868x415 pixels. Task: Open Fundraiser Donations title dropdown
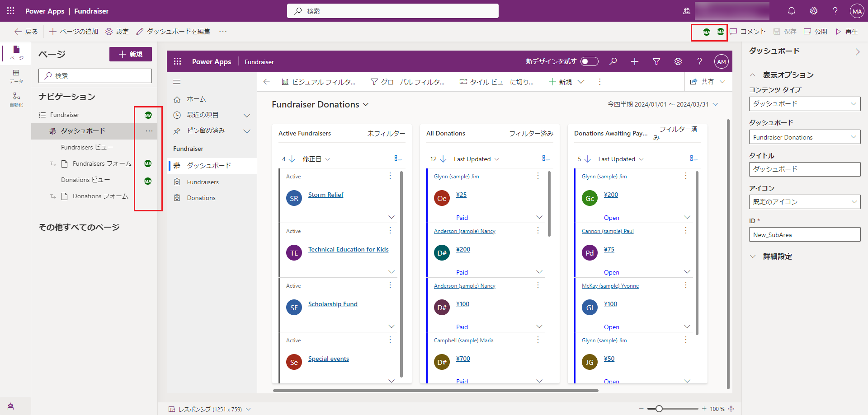366,105
